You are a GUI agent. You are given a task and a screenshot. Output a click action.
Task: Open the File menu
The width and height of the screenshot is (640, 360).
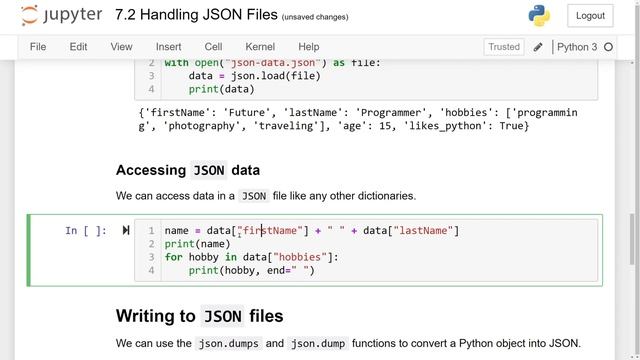click(38, 47)
